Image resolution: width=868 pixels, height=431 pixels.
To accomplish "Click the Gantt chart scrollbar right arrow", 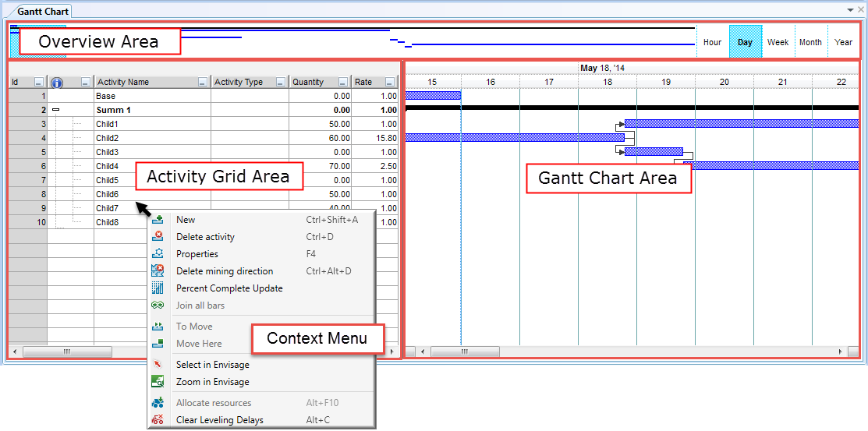I will (841, 352).
